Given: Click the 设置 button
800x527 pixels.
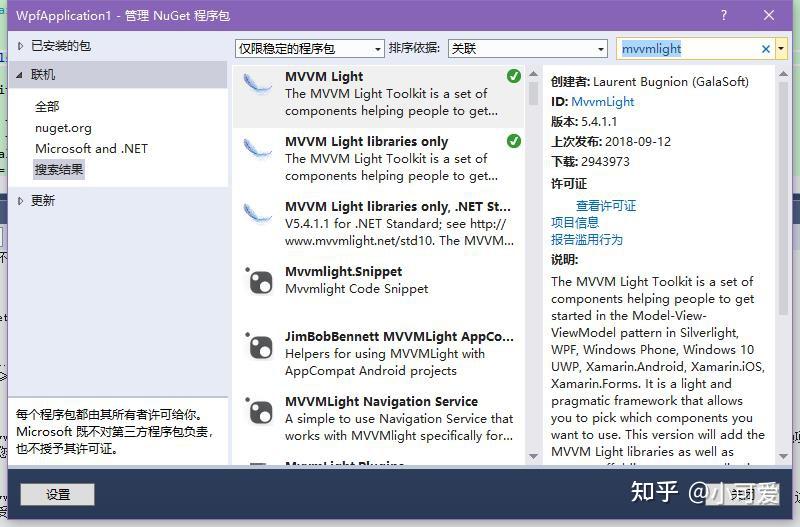Looking at the screenshot, I should (x=58, y=494).
